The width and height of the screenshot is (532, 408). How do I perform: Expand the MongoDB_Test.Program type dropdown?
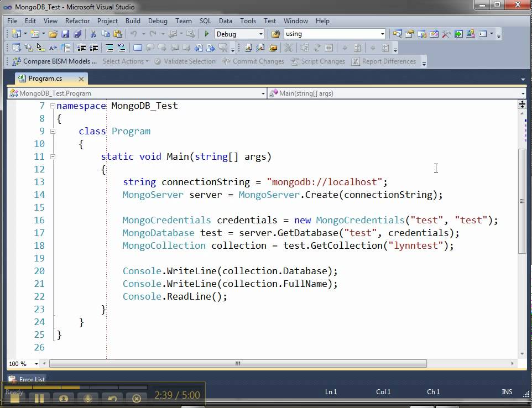click(x=263, y=93)
